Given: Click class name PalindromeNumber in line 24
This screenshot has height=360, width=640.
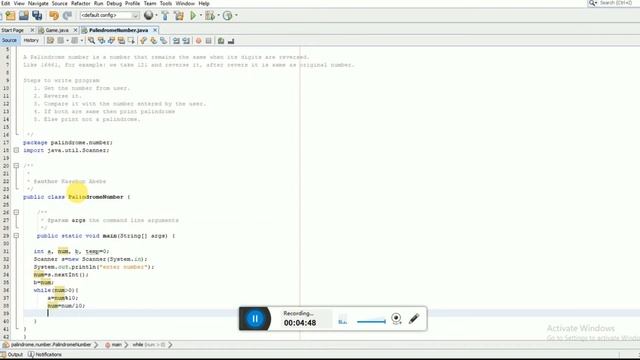Looking at the screenshot, I should tap(96, 197).
